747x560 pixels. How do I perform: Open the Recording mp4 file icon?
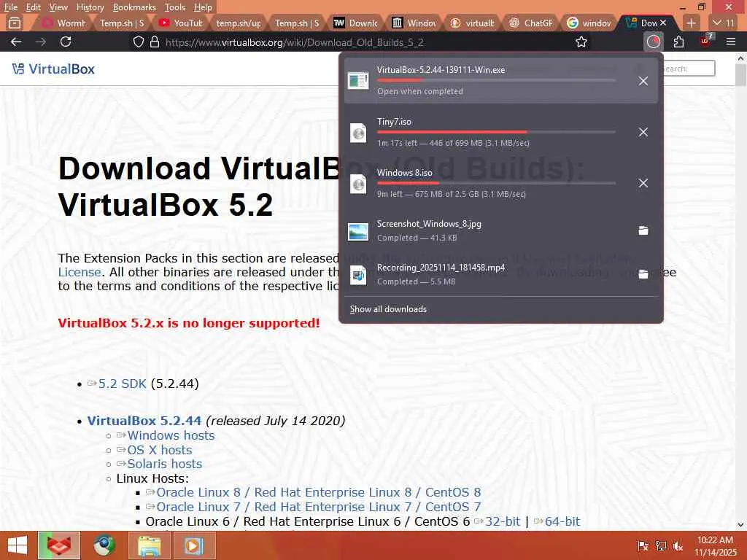tap(358, 275)
